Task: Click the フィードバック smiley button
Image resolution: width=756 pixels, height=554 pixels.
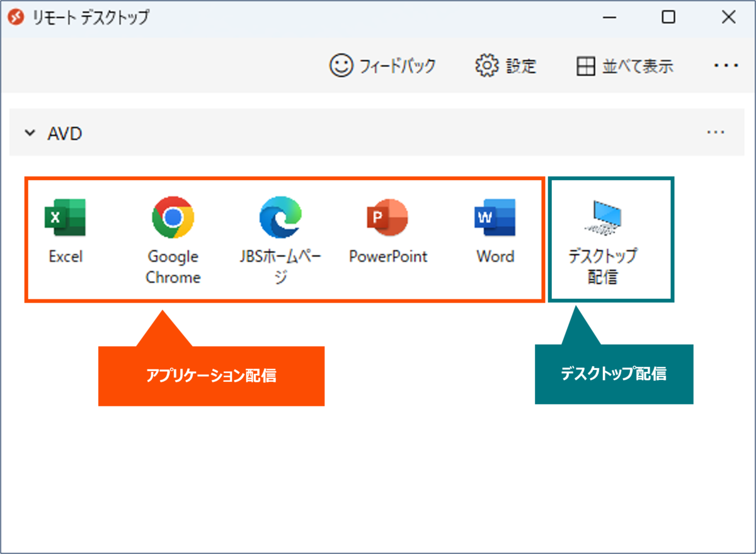Action: point(382,66)
